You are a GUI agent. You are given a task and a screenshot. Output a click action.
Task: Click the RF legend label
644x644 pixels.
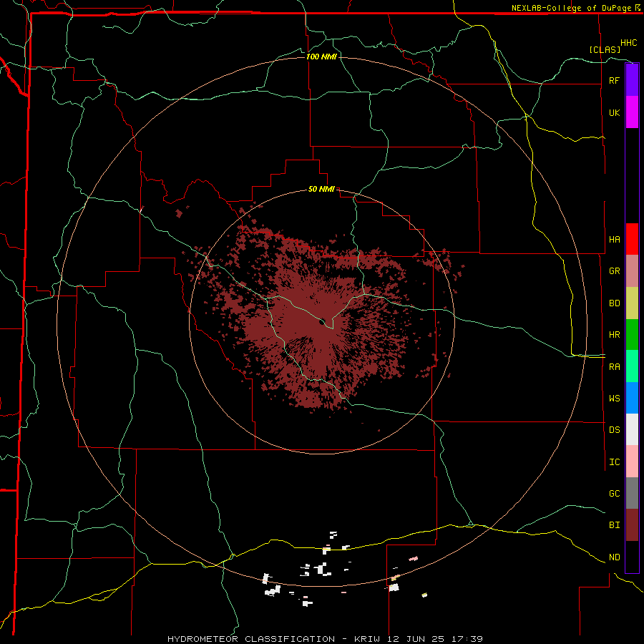pyautogui.click(x=614, y=80)
